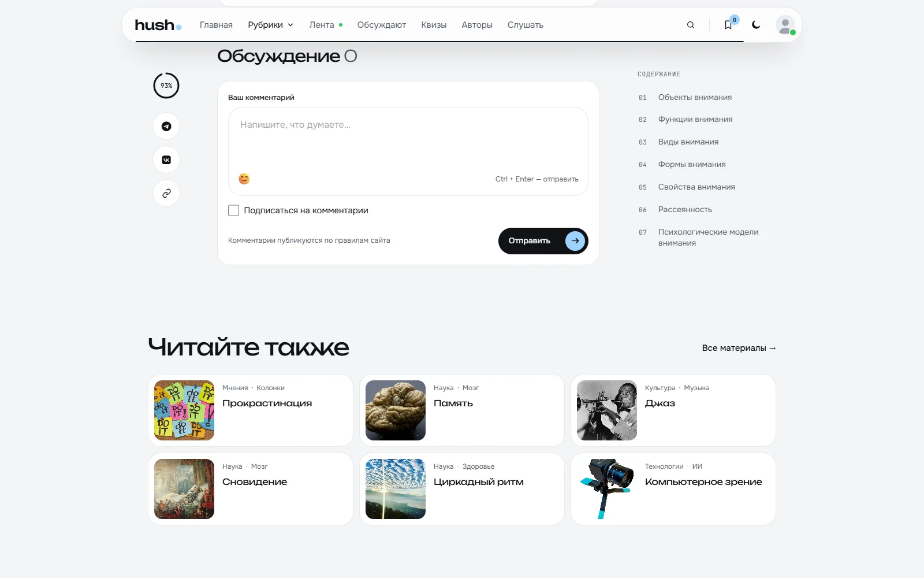Expand the Рубрики dropdown
Screen dimensions: 924x578
[x=271, y=25]
